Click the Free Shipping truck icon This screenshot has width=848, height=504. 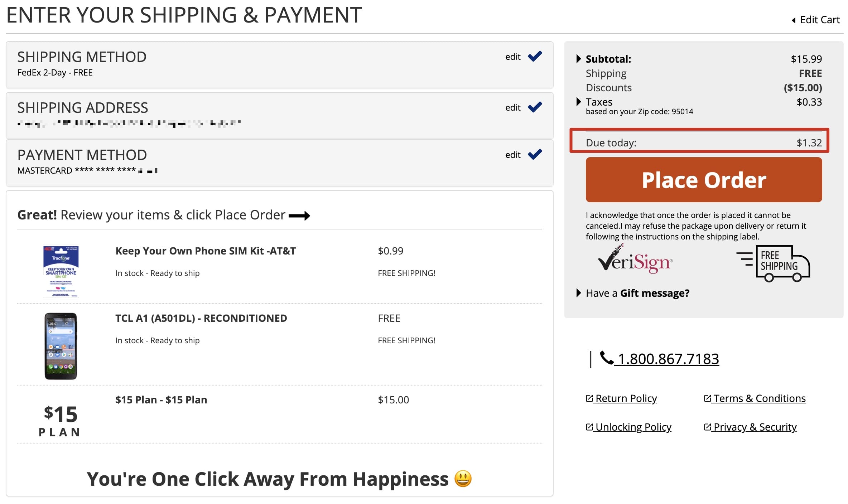[774, 263]
